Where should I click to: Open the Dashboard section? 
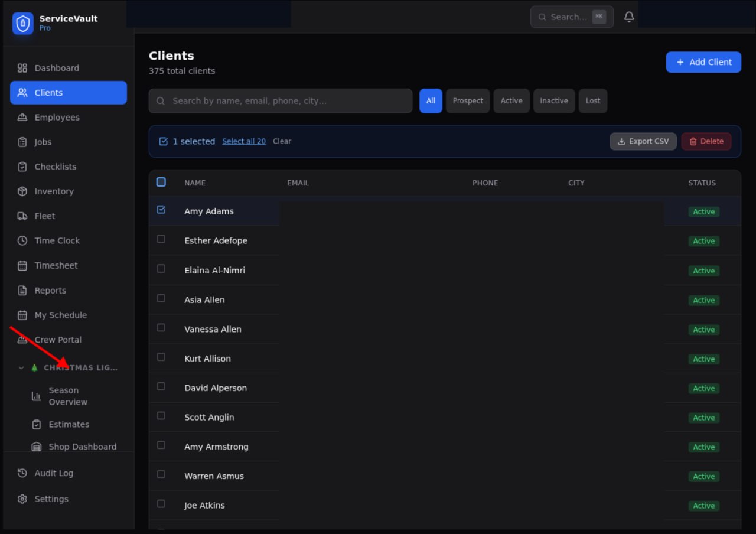click(22, 68)
